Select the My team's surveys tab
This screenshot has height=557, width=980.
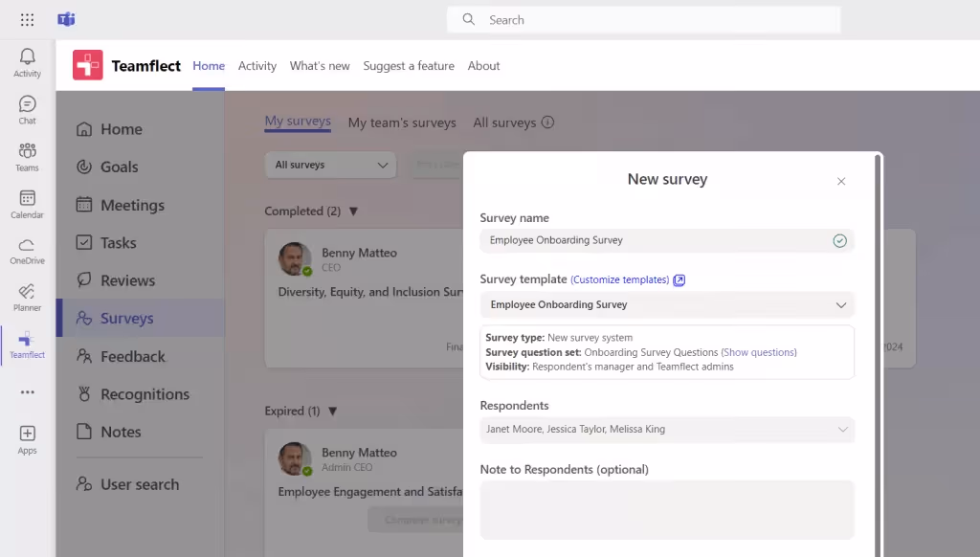[402, 123]
